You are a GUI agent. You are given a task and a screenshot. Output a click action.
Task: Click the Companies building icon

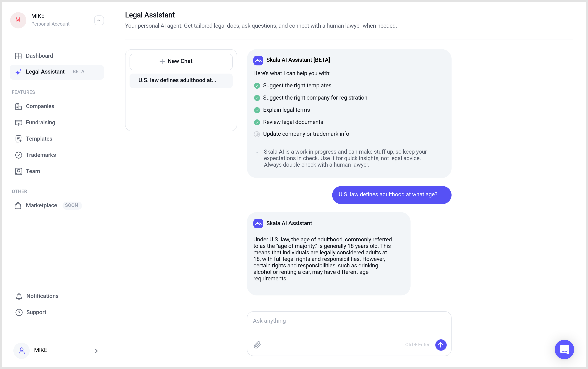(x=18, y=106)
